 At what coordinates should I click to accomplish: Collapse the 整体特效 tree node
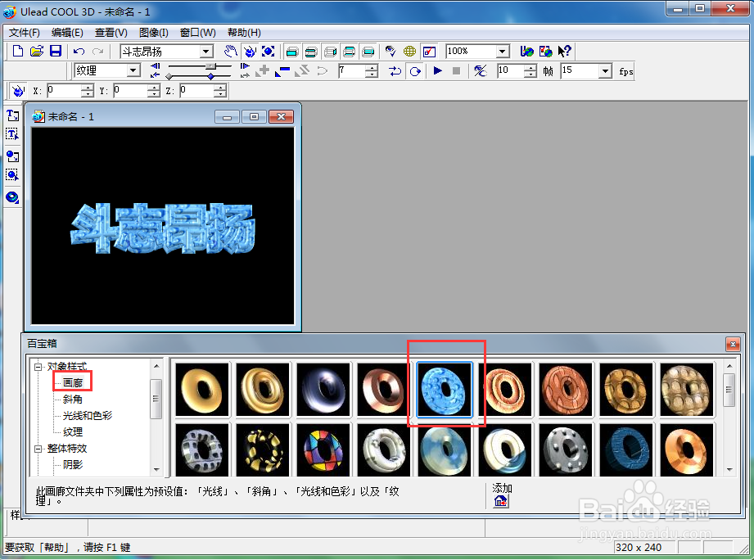tap(38, 449)
